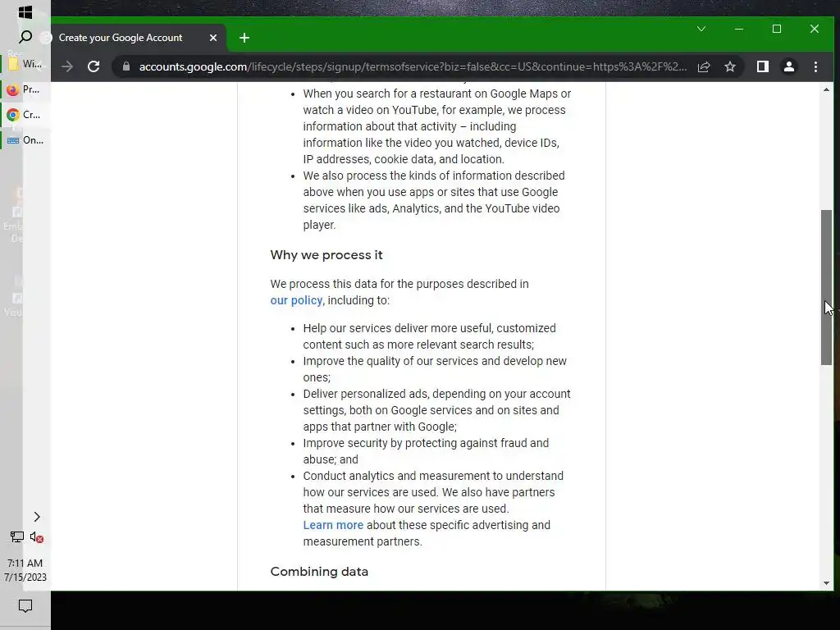840x630 pixels.
Task: Open a new tab with plus button
Action: [244, 38]
